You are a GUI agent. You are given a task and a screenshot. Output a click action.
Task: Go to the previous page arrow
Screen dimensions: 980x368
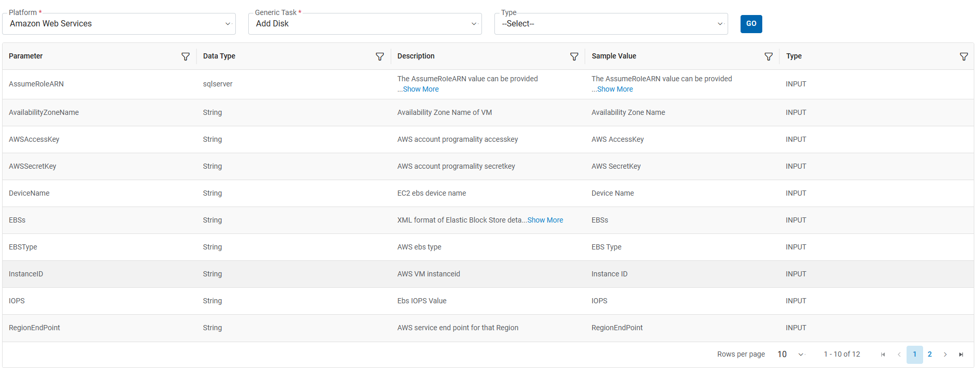[x=899, y=355]
